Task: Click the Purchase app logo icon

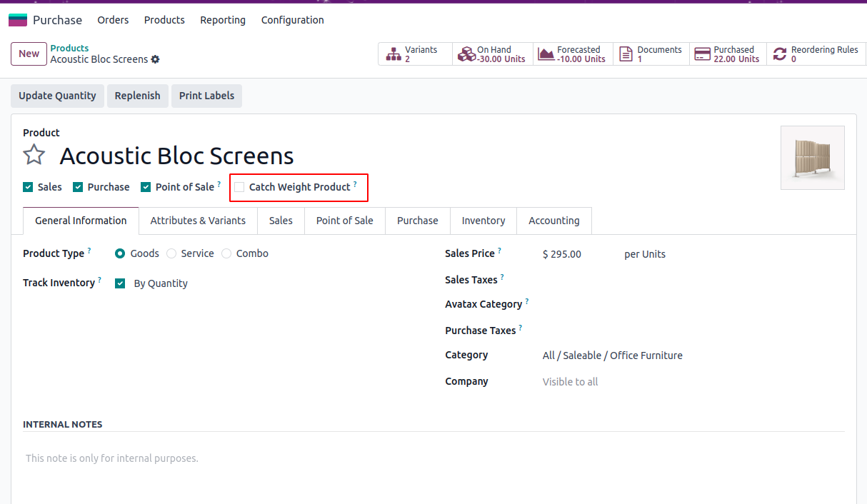Action: (x=18, y=20)
